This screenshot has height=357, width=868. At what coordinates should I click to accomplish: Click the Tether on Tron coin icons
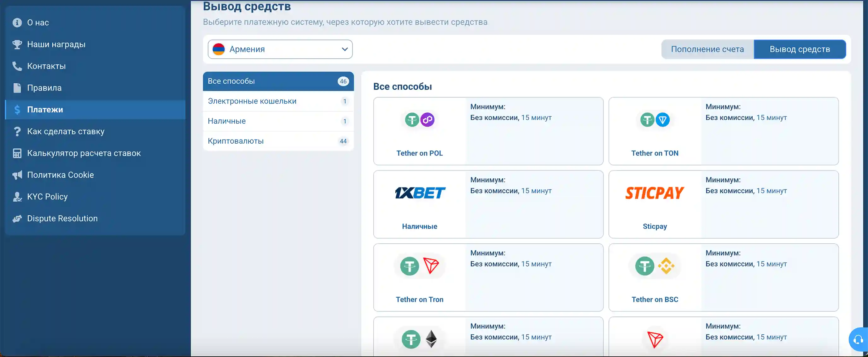(420, 266)
